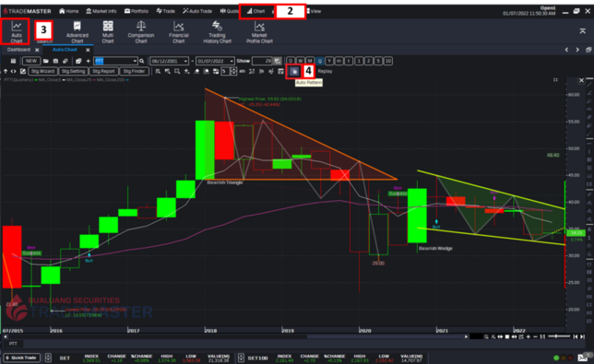Open Market Profile Chart
The height and width of the screenshot is (364, 594).
click(259, 31)
